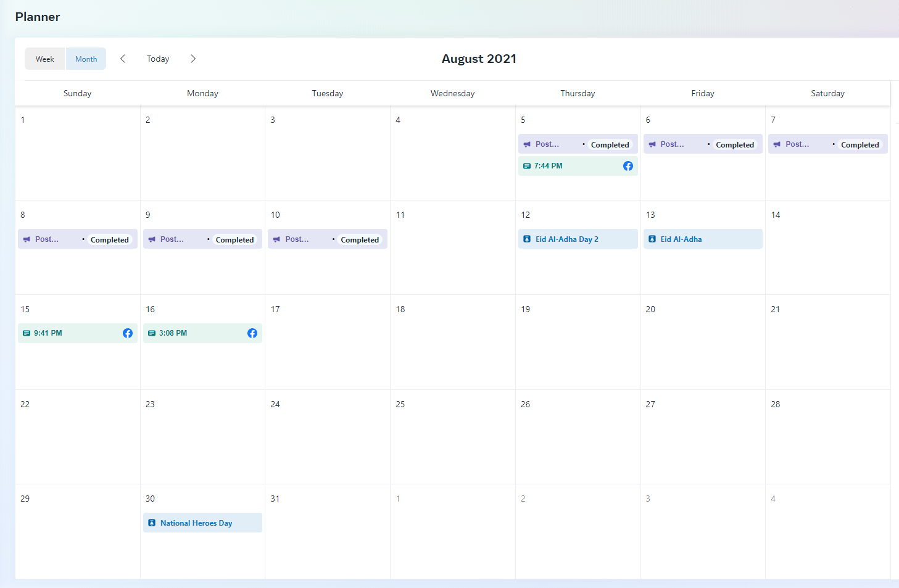Screen dimensions: 899x588
Task: Click the Completed badge on August 10
Action: [x=360, y=240]
